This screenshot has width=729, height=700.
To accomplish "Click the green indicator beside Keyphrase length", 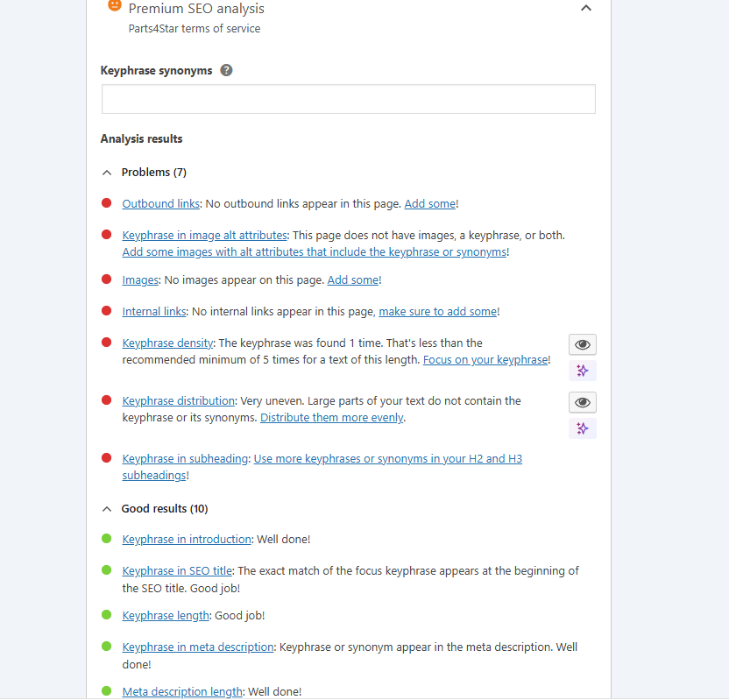I will coord(106,615).
